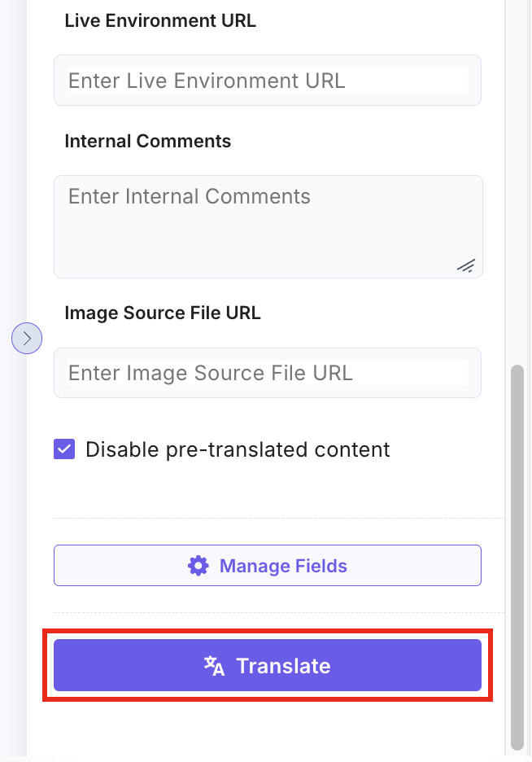Click the "Image Source File URL" label
The height and width of the screenshot is (762, 532).
pos(163,313)
